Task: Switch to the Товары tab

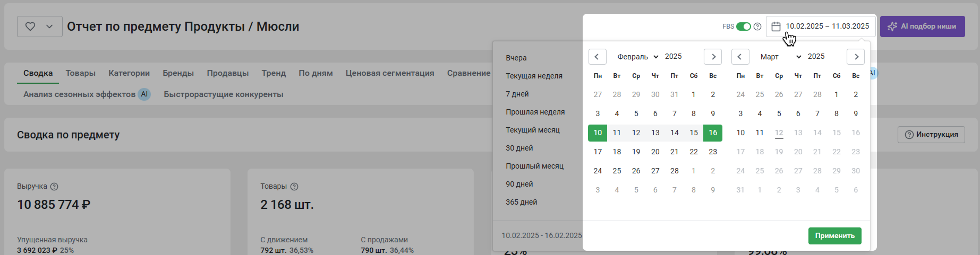Action: pos(81,73)
